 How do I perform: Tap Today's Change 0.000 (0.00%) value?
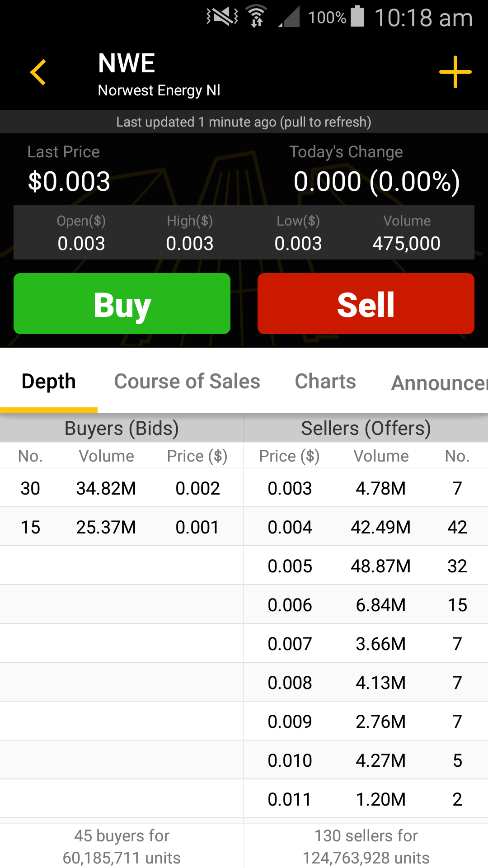coord(377,182)
